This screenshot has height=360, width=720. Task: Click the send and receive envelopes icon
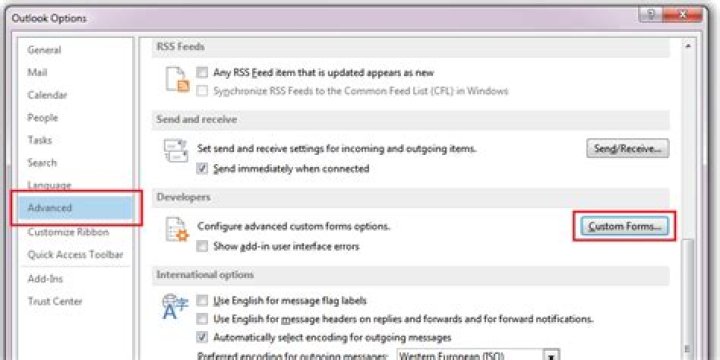pyautogui.click(x=176, y=152)
